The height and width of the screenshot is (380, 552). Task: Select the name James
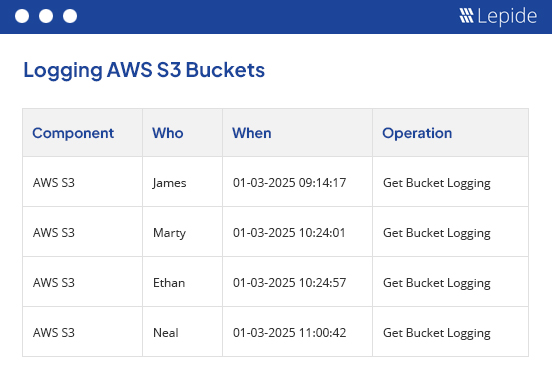tap(169, 183)
